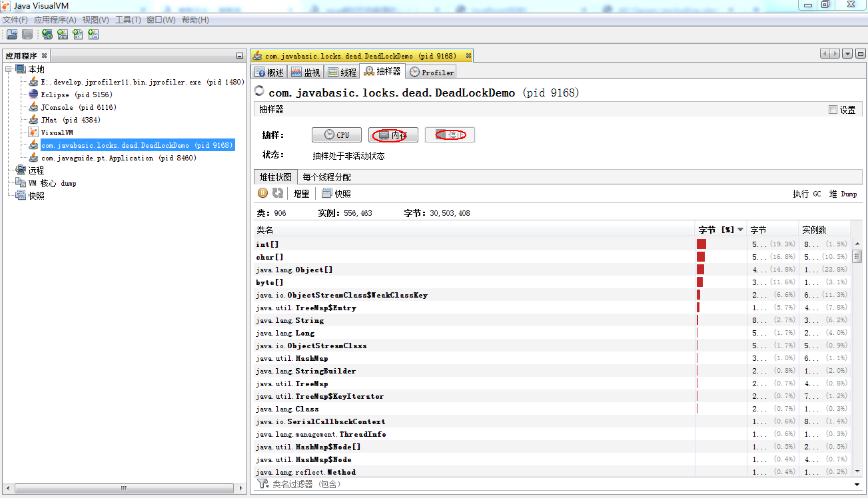Open the 帮助(H) menu
The height and width of the screenshot is (498, 868).
[195, 20]
